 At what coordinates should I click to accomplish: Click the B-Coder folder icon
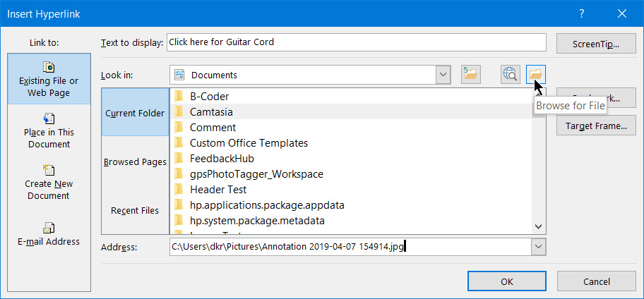click(179, 97)
